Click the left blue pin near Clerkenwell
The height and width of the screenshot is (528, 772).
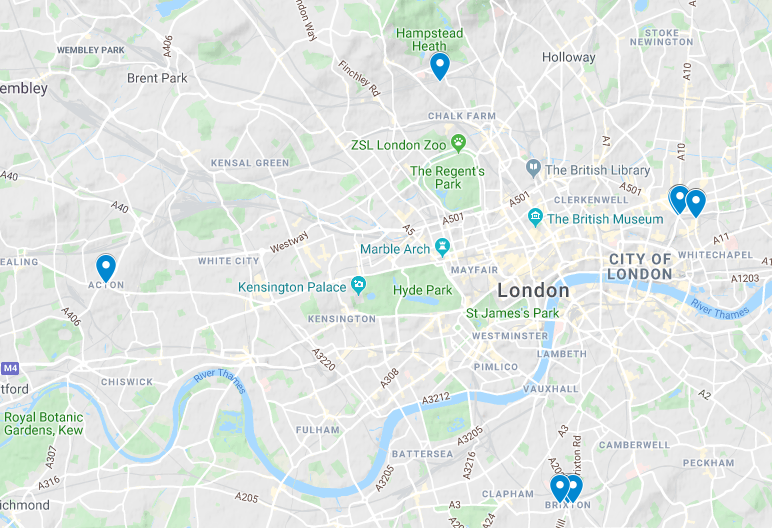point(679,199)
